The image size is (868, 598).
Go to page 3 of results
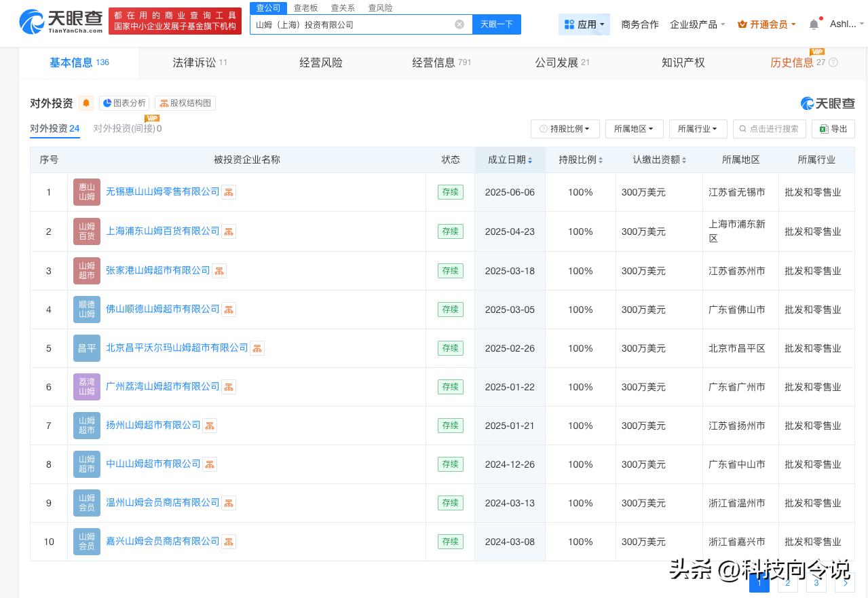click(x=816, y=582)
